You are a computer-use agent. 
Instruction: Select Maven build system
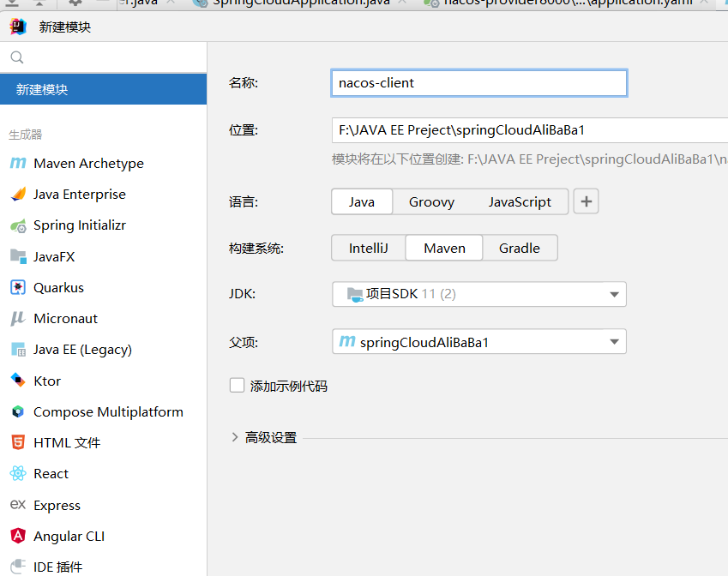point(444,249)
